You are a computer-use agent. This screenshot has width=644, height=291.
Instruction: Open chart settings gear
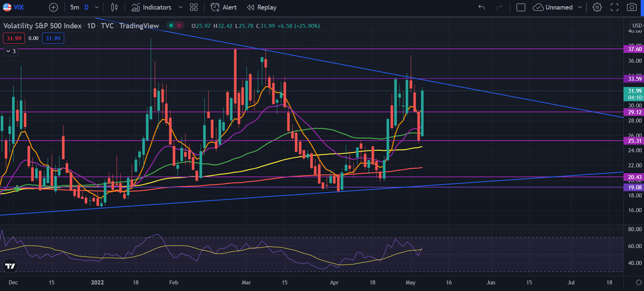[x=597, y=7]
